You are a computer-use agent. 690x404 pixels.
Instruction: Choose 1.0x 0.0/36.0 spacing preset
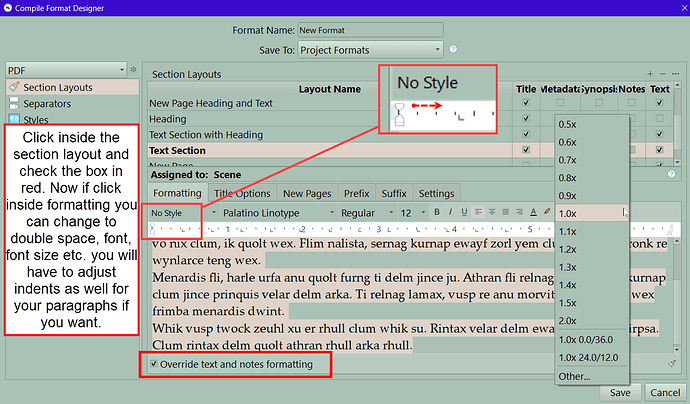[x=592, y=340]
